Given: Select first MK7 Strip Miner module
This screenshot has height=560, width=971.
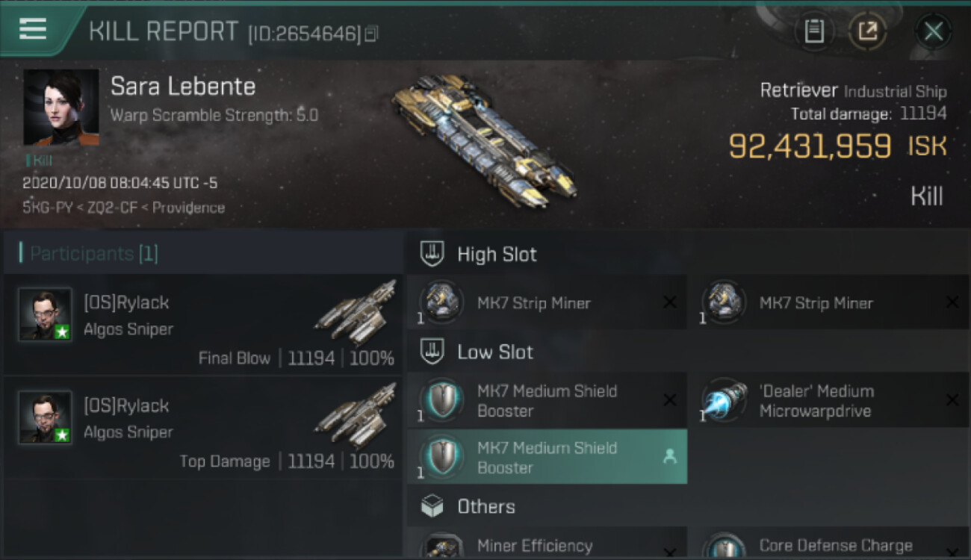Looking at the screenshot, I should tap(547, 302).
